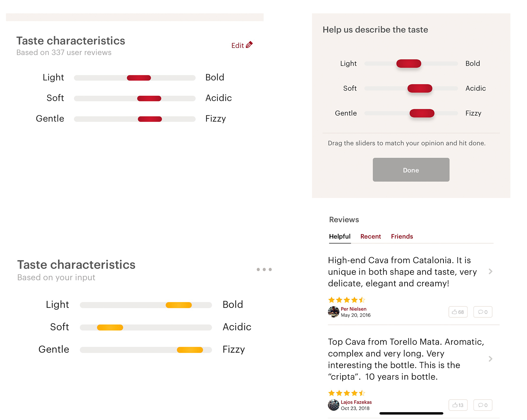The width and height of the screenshot is (527, 420).
Task: Select the Helpful reviews tab
Action: click(x=340, y=237)
